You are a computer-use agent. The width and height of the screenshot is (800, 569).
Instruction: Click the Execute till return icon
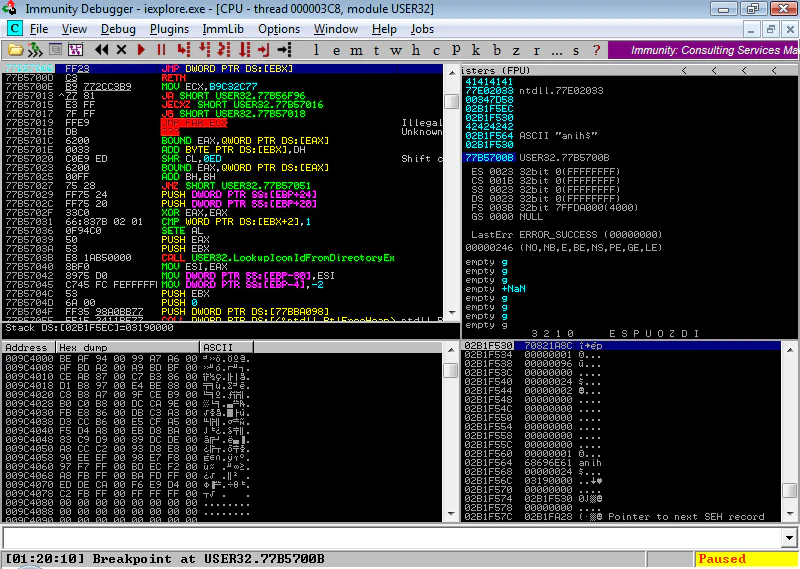pos(263,50)
